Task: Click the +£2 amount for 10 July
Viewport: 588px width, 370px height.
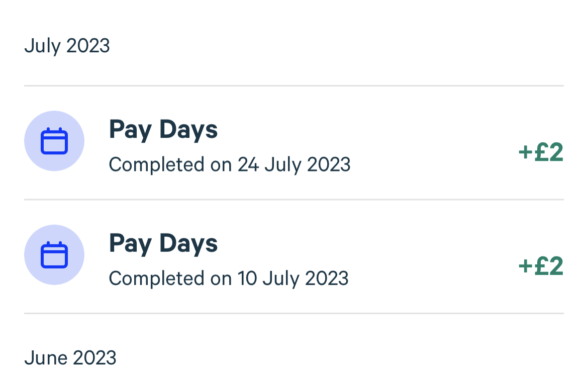Action: pos(541,266)
